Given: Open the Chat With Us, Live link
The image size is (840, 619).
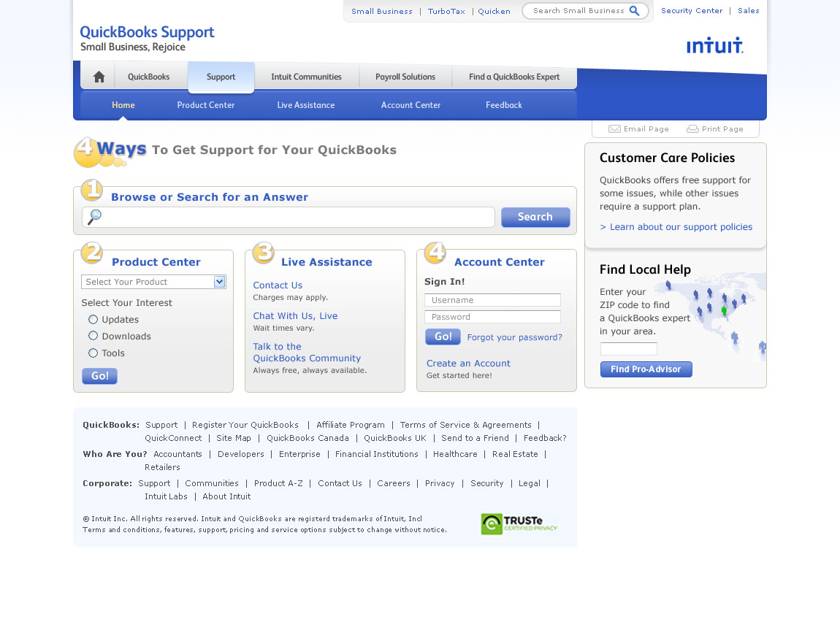Looking at the screenshot, I should tap(295, 316).
